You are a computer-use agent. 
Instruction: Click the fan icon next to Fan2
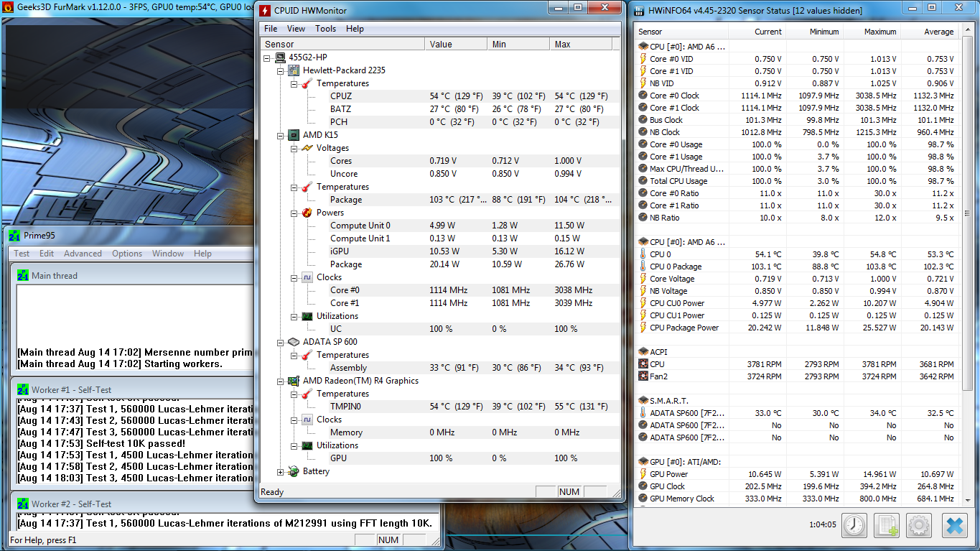(x=643, y=376)
